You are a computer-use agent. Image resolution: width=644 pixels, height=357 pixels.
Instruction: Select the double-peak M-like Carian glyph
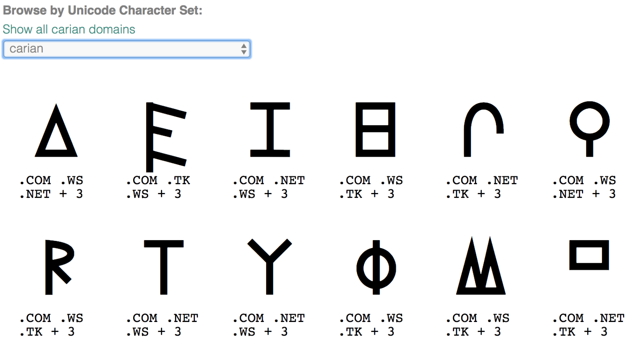[481, 266]
